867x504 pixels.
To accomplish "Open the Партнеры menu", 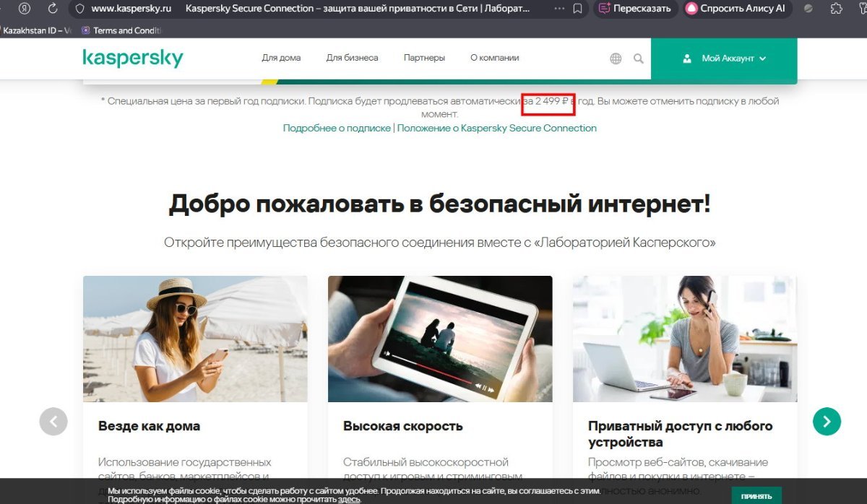I will point(424,58).
